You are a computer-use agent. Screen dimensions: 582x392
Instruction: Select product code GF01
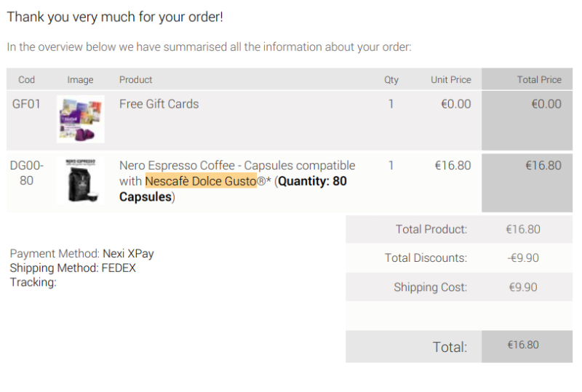26,104
